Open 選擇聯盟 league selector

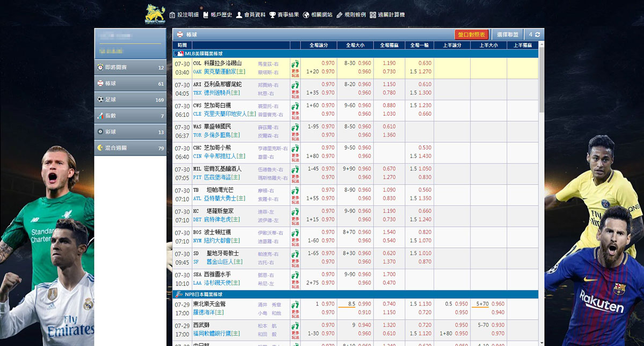coord(507,34)
